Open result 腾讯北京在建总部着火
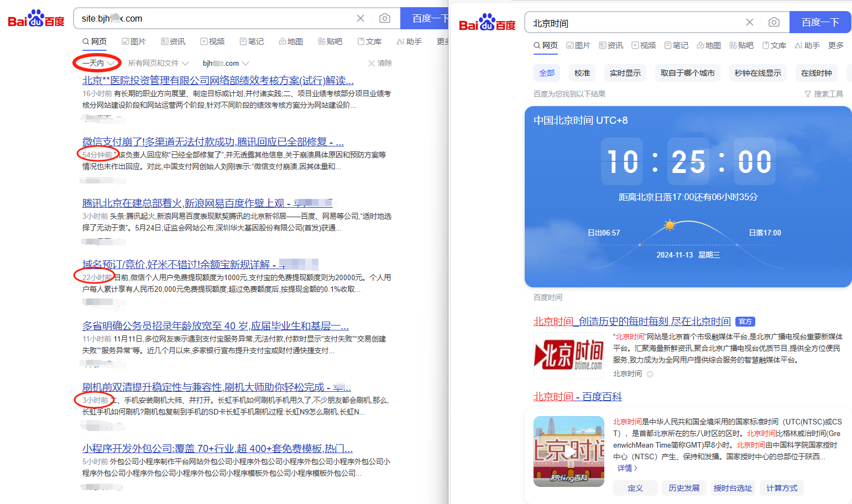852x504 pixels. 207,203
